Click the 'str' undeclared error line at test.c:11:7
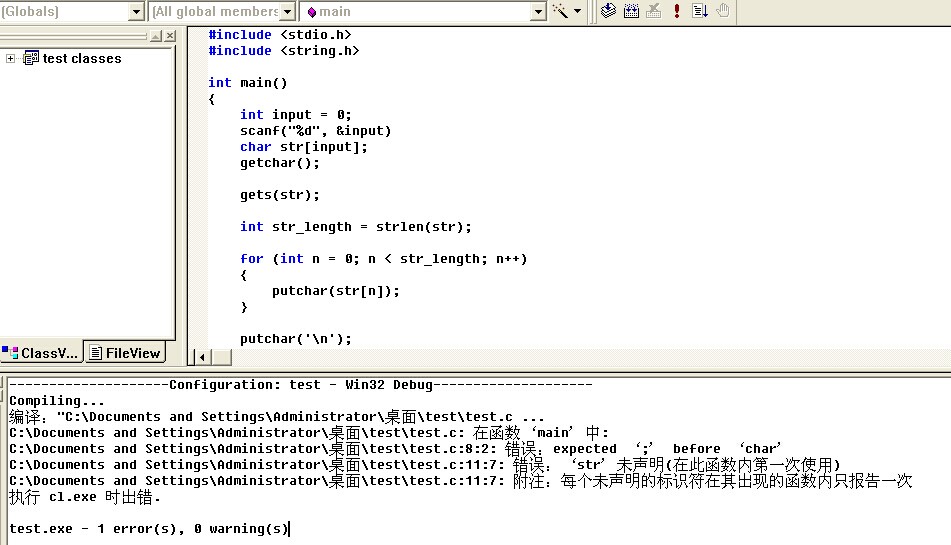The image size is (951, 545). tap(425, 465)
